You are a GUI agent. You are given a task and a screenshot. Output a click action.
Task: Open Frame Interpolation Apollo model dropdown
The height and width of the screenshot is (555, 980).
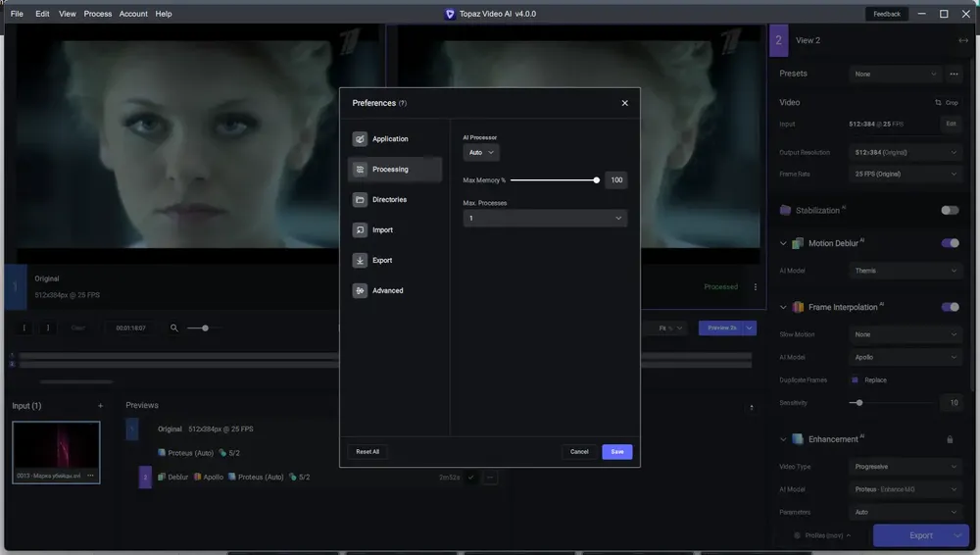tap(905, 357)
